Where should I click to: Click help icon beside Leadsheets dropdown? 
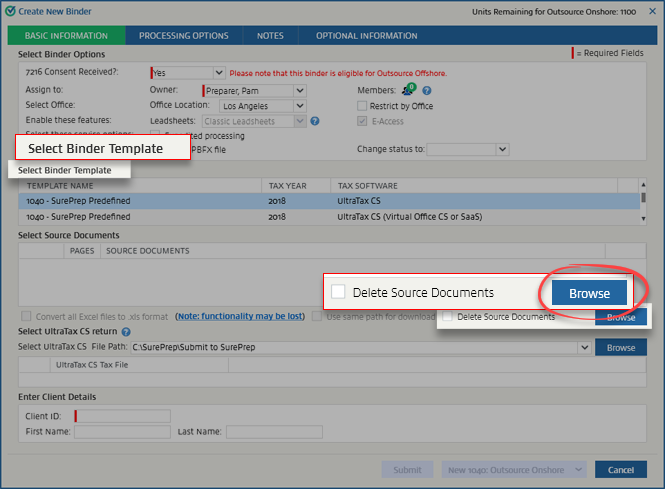315,121
